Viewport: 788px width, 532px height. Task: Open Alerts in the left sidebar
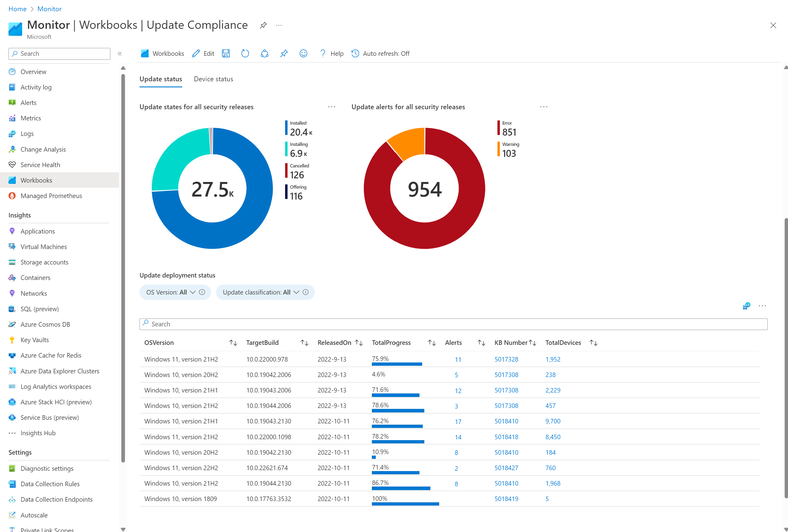[29, 103]
